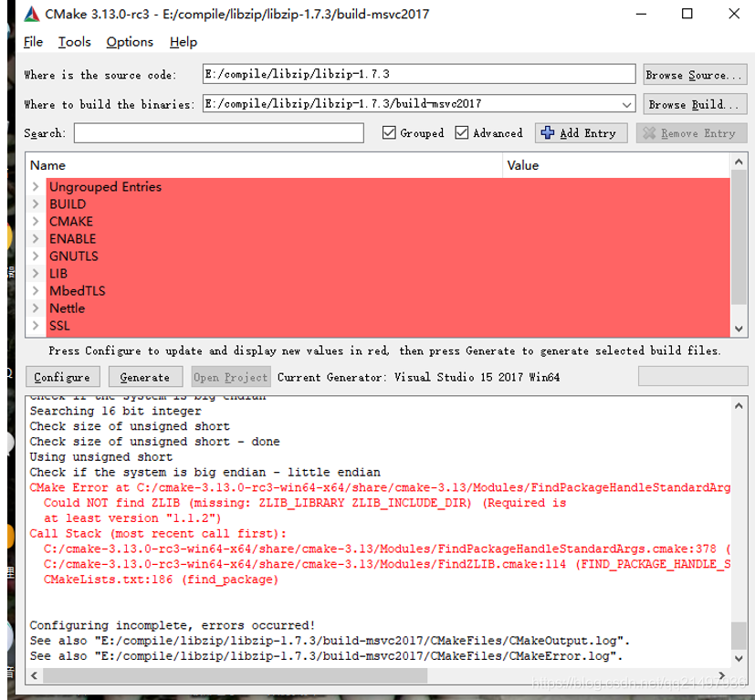Expand the MbedTLS group
The height and width of the screenshot is (700, 755).
click(x=36, y=290)
